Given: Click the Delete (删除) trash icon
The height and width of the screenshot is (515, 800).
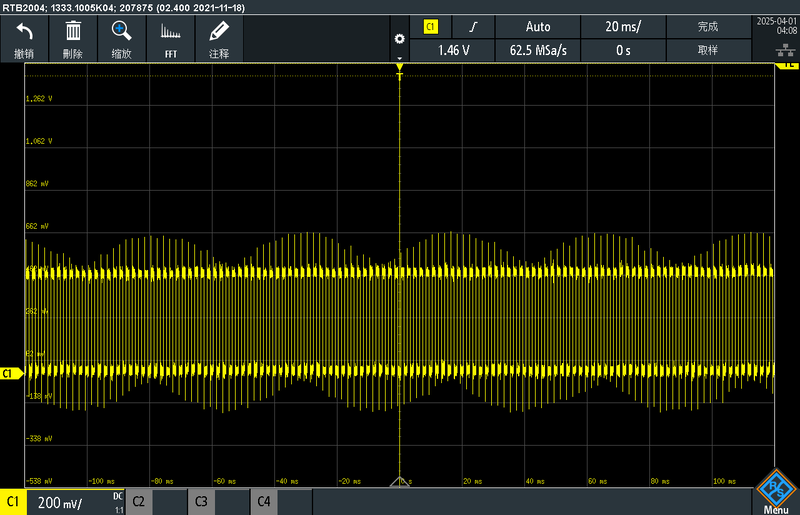Looking at the screenshot, I should tap(73, 38).
